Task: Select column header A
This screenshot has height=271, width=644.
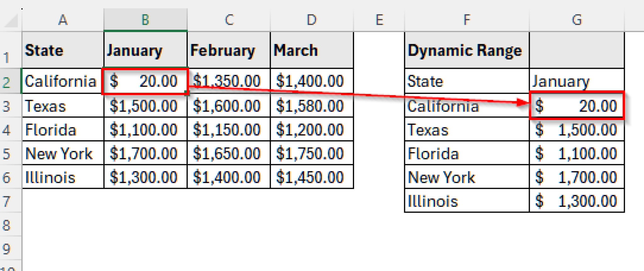Action: click(x=63, y=20)
